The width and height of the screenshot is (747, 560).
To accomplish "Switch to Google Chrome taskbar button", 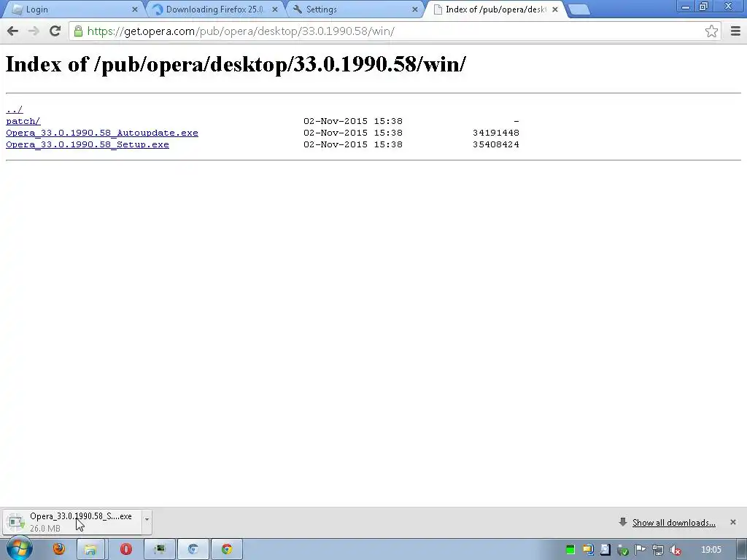I will [x=227, y=549].
